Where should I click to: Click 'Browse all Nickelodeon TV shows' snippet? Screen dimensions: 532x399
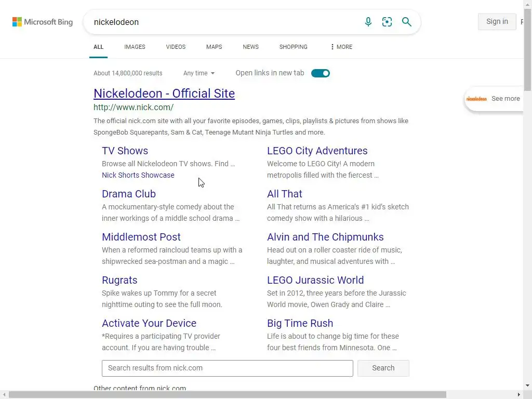click(168, 164)
